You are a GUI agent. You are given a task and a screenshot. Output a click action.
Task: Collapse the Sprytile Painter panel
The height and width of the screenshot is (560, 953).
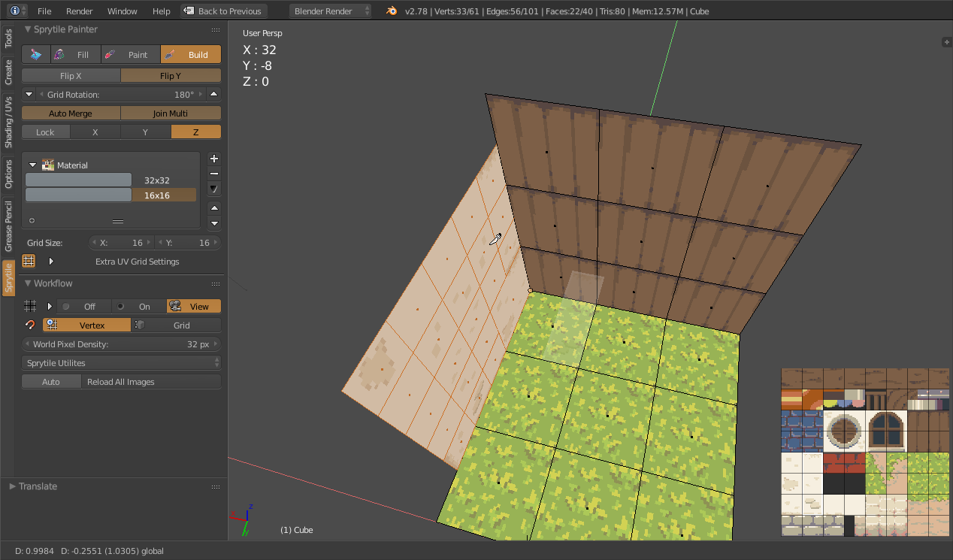pyautogui.click(x=28, y=29)
